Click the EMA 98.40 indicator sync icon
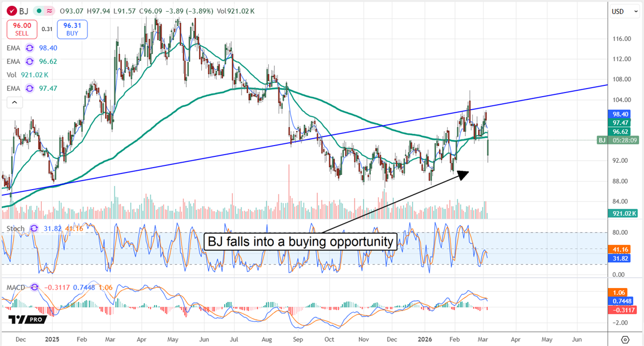 30,48
